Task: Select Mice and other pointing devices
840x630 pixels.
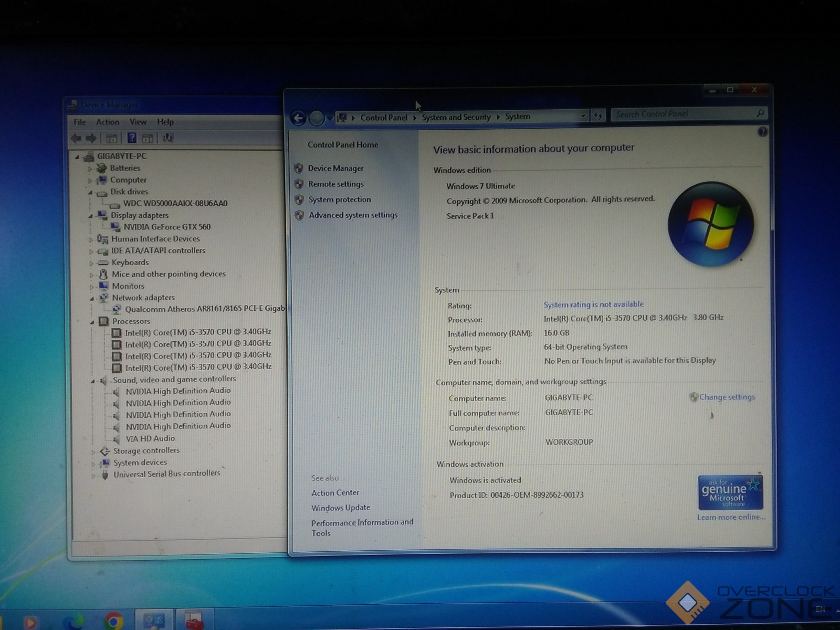Action: click(169, 274)
